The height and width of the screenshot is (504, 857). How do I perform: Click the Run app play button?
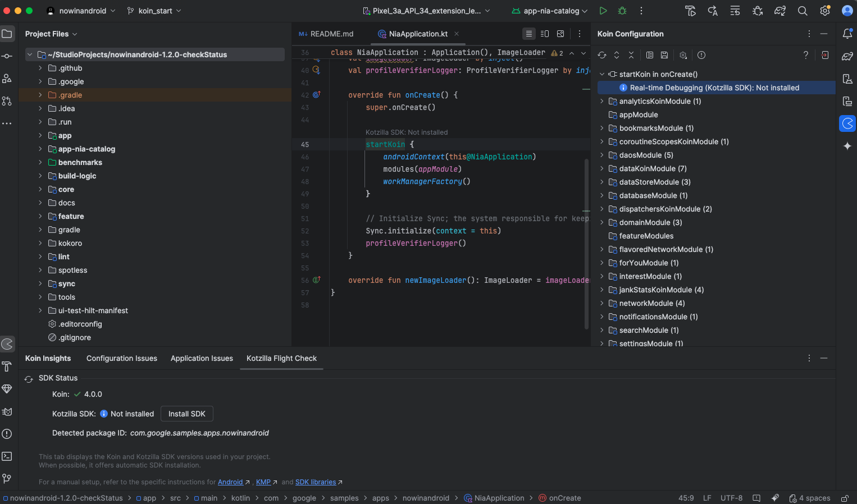[603, 11]
